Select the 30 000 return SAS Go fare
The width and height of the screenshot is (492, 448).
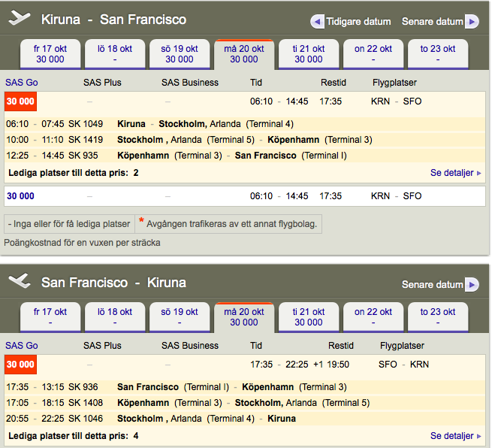pyautogui.click(x=20, y=365)
